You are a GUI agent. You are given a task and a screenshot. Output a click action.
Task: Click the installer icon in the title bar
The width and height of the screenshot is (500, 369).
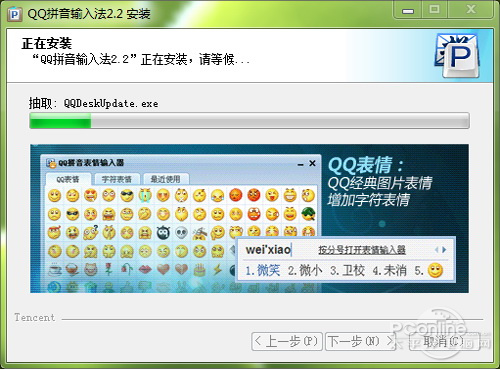click(x=15, y=14)
